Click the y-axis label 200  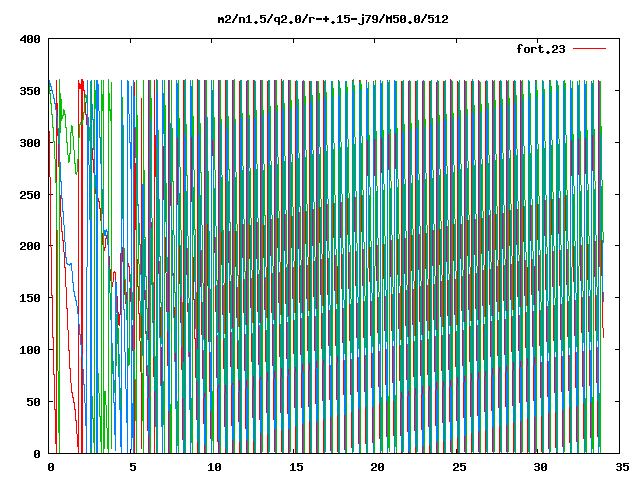click(30, 246)
